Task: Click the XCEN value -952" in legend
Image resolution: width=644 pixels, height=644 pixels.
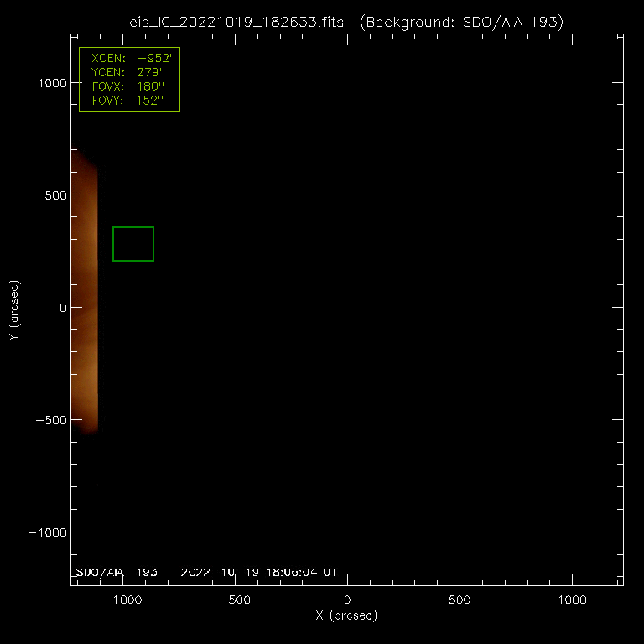Action: (157, 58)
